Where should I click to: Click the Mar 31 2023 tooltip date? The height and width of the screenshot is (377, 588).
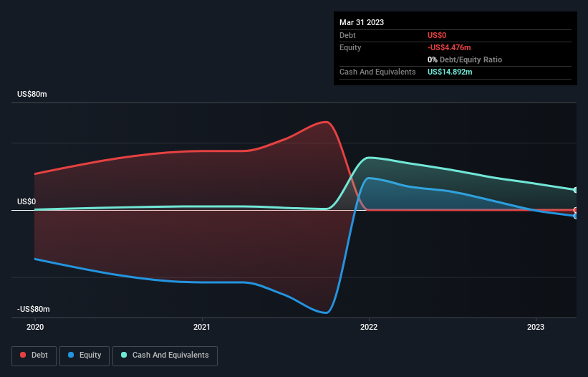point(362,22)
